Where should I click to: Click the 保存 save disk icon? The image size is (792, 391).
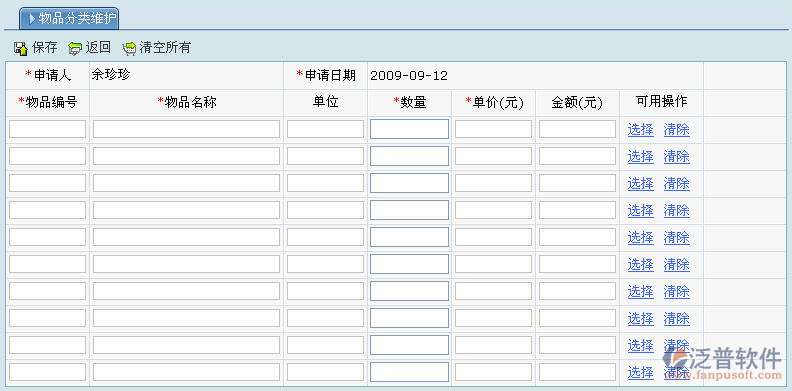tap(21, 48)
